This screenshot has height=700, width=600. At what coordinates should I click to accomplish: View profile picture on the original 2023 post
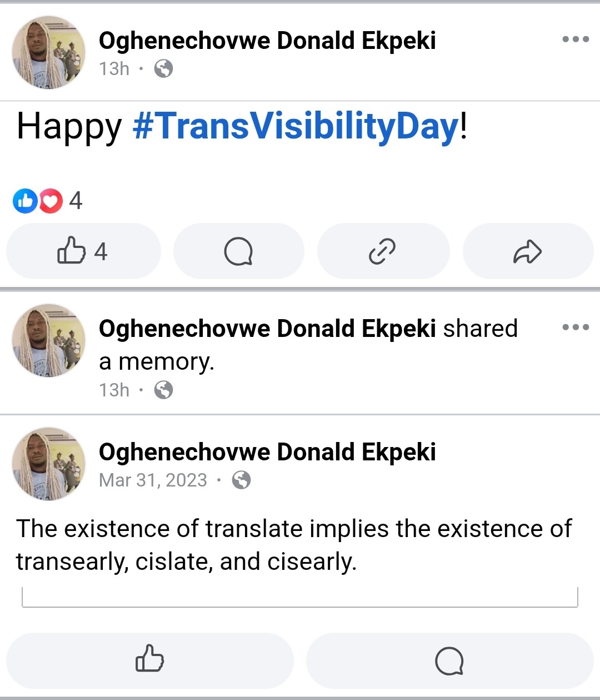coord(49,464)
